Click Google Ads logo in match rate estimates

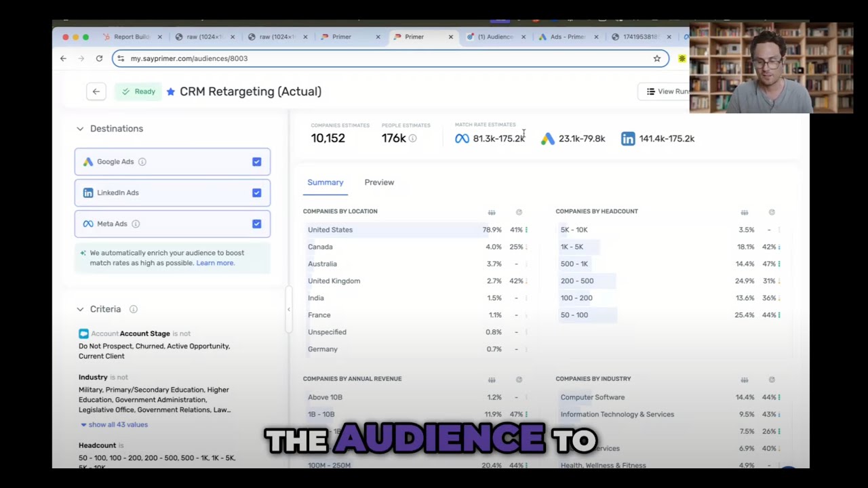[547, 138]
